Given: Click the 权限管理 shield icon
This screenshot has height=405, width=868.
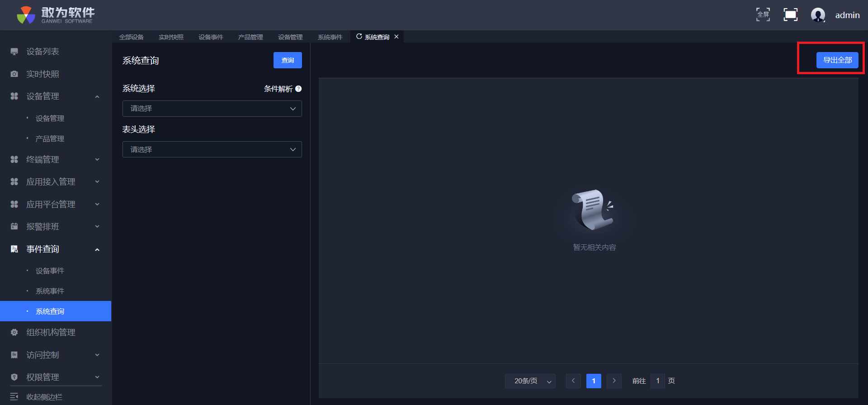Looking at the screenshot, I should pos(14,377).
